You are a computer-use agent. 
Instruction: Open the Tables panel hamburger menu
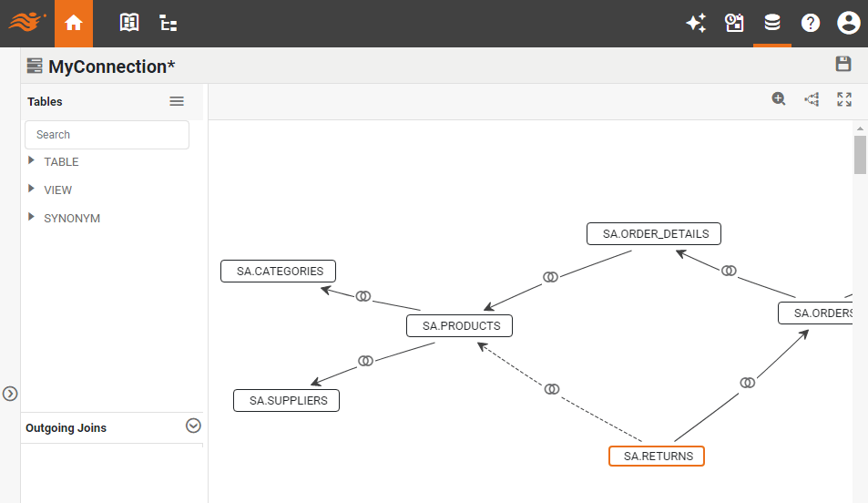[x=177, y=101]
